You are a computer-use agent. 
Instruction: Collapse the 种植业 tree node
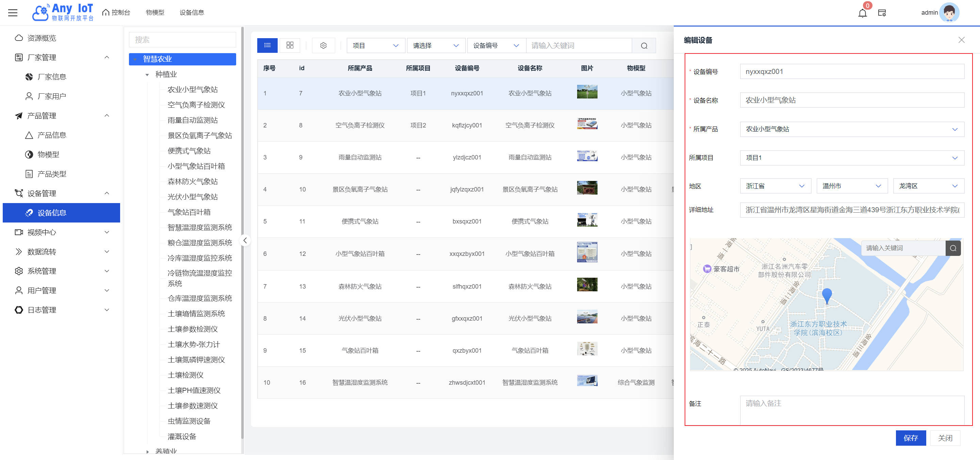(x=147, y=75)
